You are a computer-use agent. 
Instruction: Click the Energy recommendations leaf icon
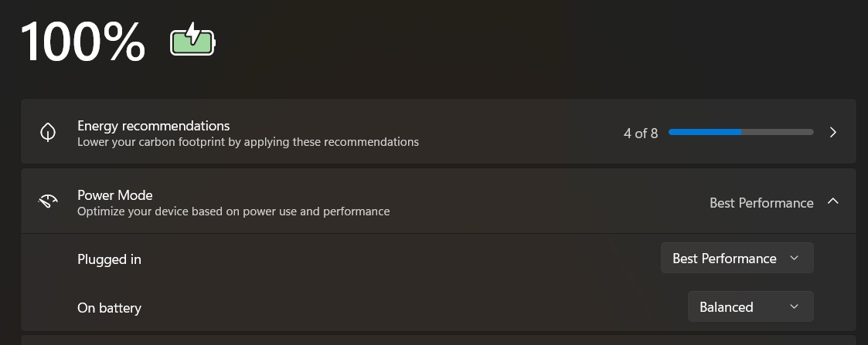[48, 132]
